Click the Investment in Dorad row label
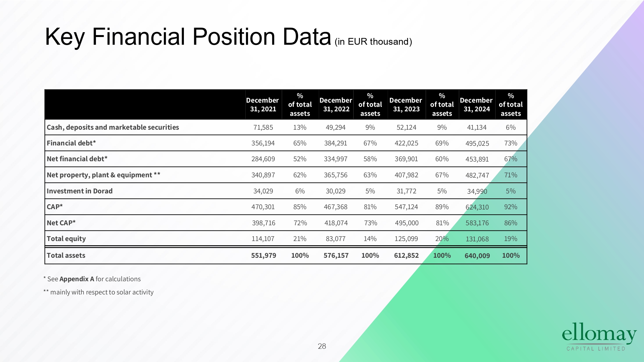This screenshot has height=362, width=644. (x=80, y=191)
